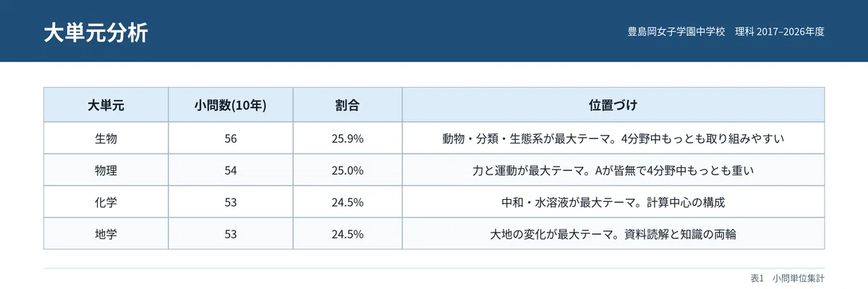The height and width of the screenshot is (289, 868).
Task: Click the 25.9% percentage cell
Action: [x=348, y=138]
